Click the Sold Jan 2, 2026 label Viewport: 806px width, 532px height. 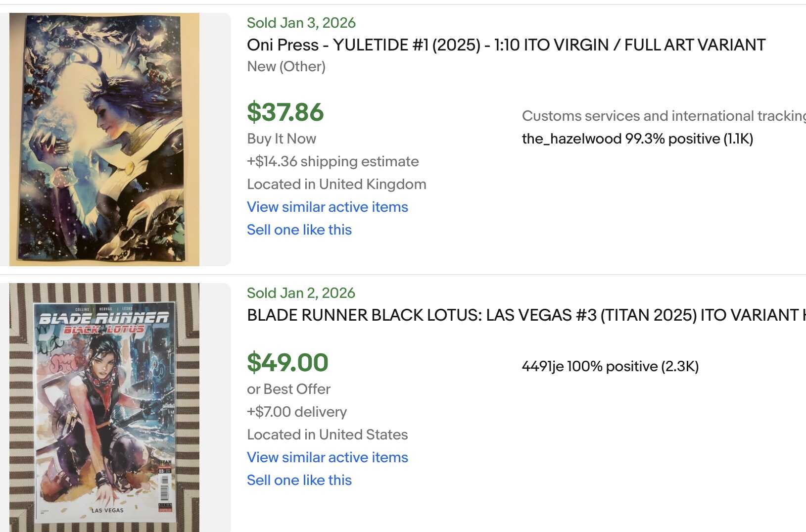click(x=301, y=293)
